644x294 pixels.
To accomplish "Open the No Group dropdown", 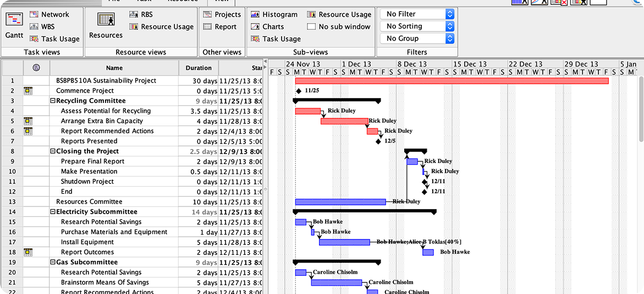I will [417, 38].
